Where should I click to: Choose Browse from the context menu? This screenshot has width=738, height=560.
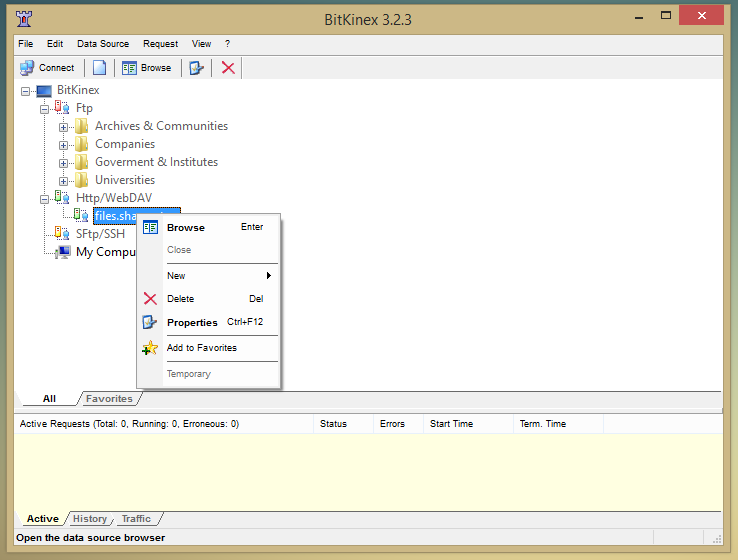point(185,227)
